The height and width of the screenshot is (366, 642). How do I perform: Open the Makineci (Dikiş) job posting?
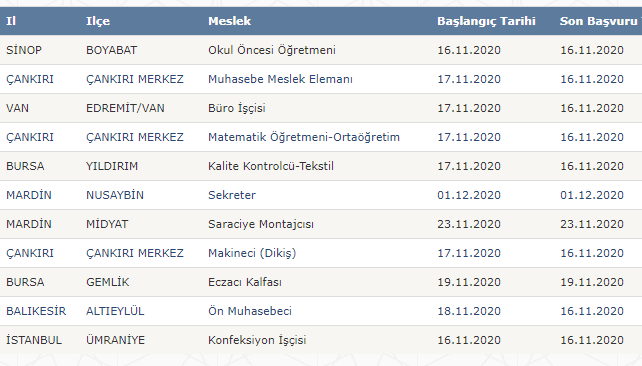(252, 253)
